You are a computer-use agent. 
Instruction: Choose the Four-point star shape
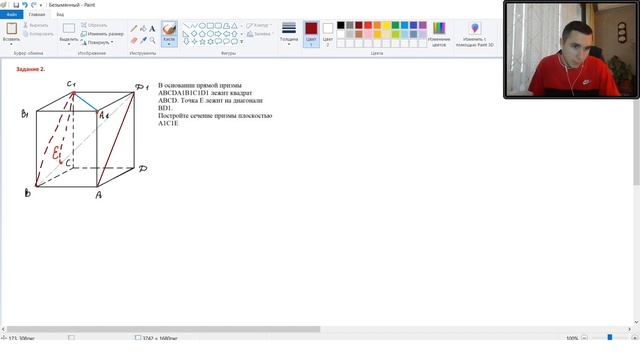pyautogui.click(x=194, y=42)
